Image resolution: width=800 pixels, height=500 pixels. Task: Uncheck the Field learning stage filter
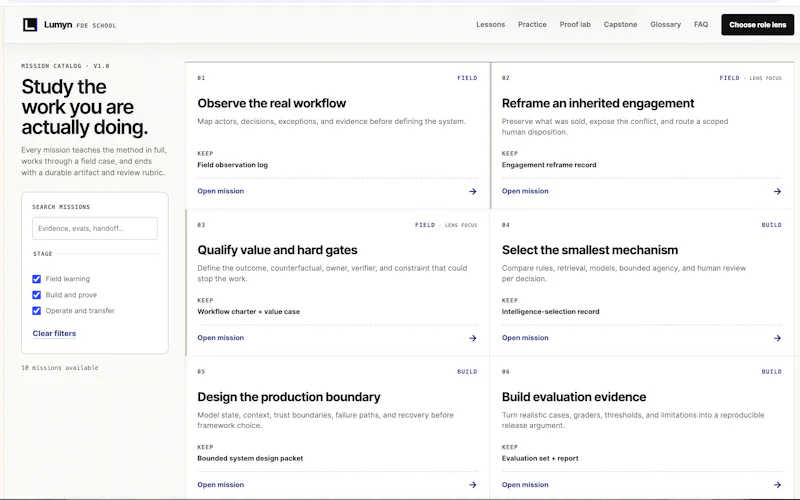[36, 279]
